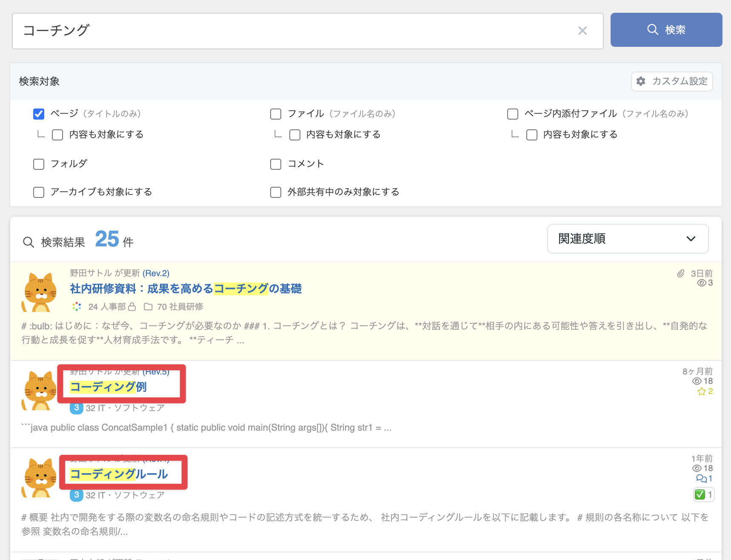Check アーカイブも対象にする option
The image size is (731, 560).
pos(39,192)
